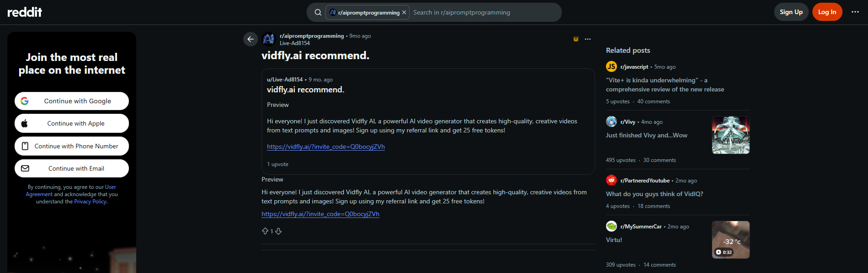Continue with Phone Number
Image resolution: width=868 pixels, height=273 pixels.
coord(72,146)
